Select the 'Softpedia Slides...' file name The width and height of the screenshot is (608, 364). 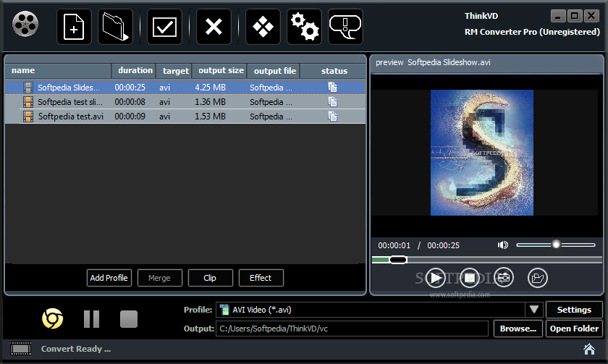(69, 88)
